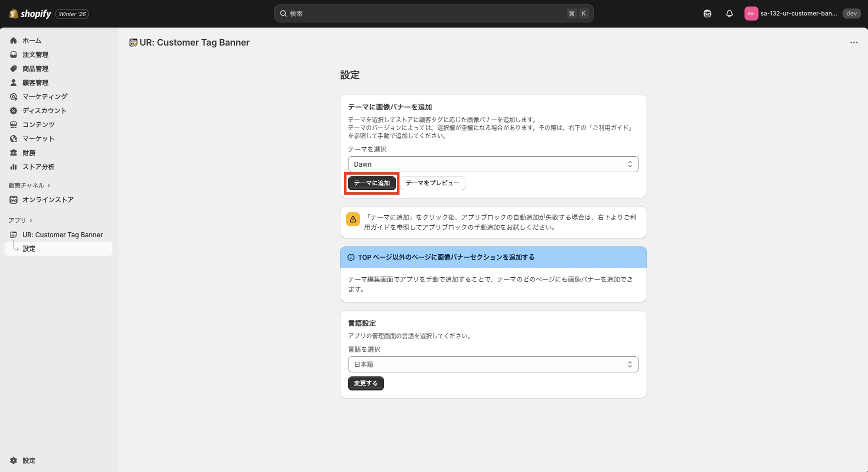Click the 財務 bank icon
Screen dimensions: 868x472
13,153
